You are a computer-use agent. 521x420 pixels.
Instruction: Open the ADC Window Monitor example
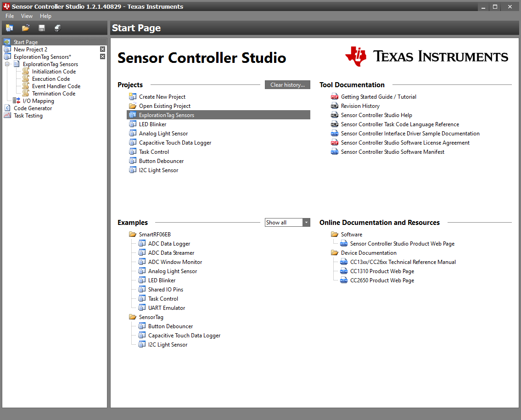tap(175, 262)
